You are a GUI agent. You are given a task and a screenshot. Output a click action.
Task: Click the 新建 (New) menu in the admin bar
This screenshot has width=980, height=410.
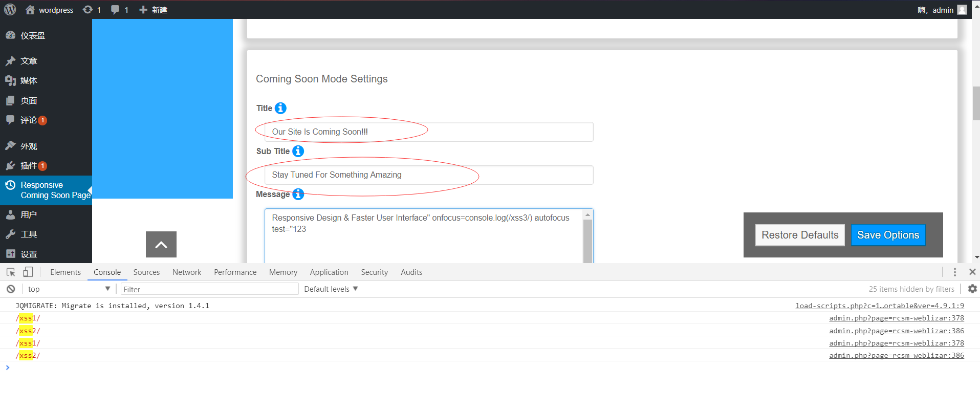click(x=154, y=10)
